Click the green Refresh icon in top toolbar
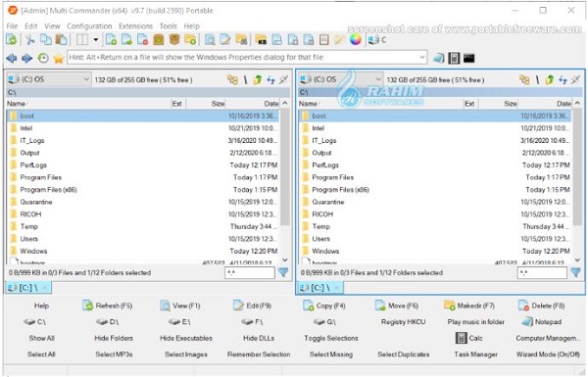The height and width of the screenshot is (377, 588). tap(12, 39)
